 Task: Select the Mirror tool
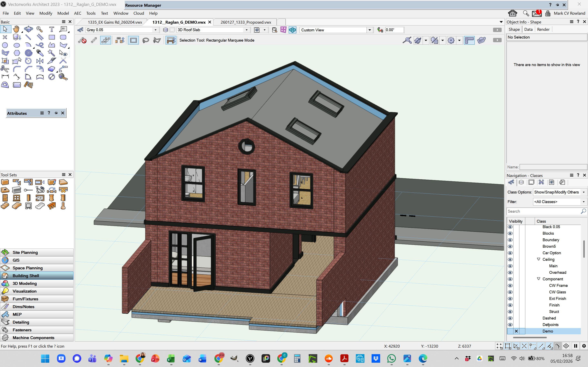tap(40, 61)
